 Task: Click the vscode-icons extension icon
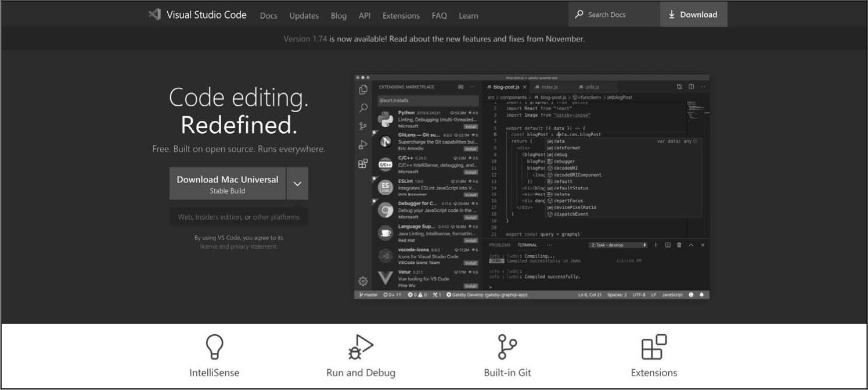click(386, 255)
